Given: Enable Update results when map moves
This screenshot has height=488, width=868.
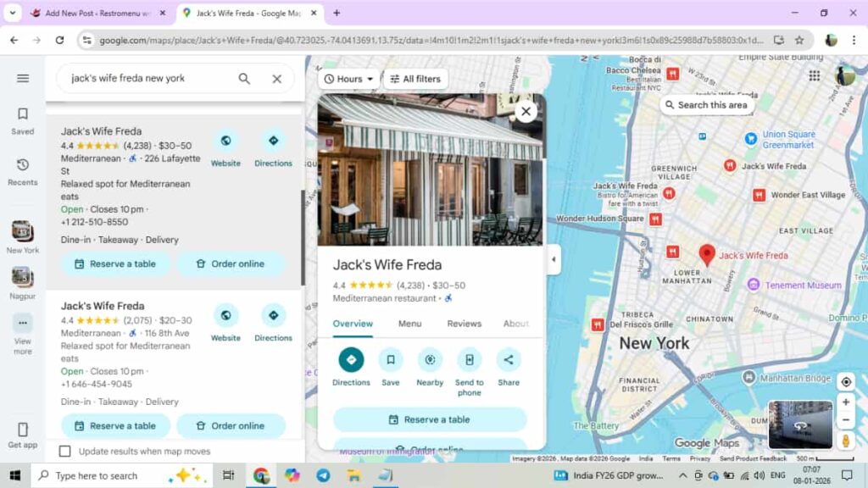Looking at the screenshot, I should click(65, 452).
